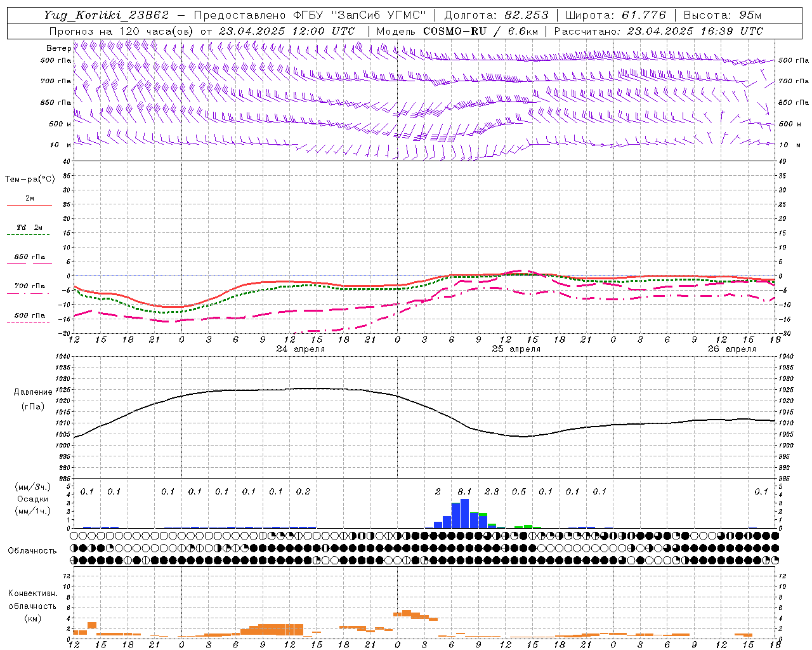The width and height of the screenshot is (812, 650).
Task: Select the Широта: 61.776 header value
Action: [x=615, y=15]
